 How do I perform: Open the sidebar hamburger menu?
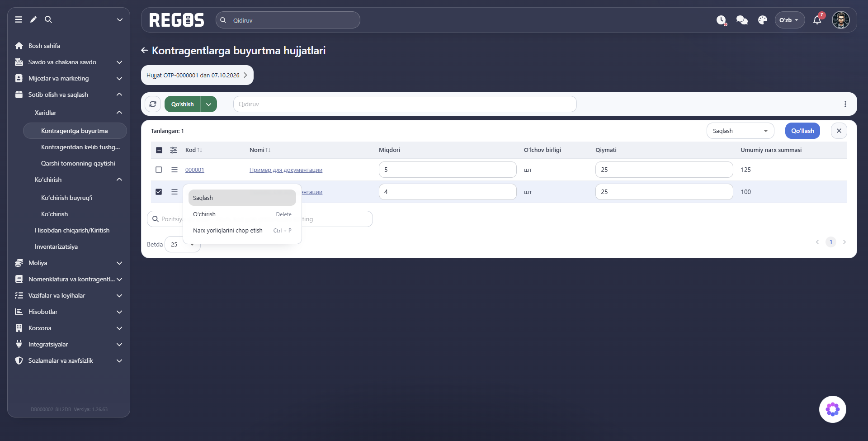(x=19, y=19)
